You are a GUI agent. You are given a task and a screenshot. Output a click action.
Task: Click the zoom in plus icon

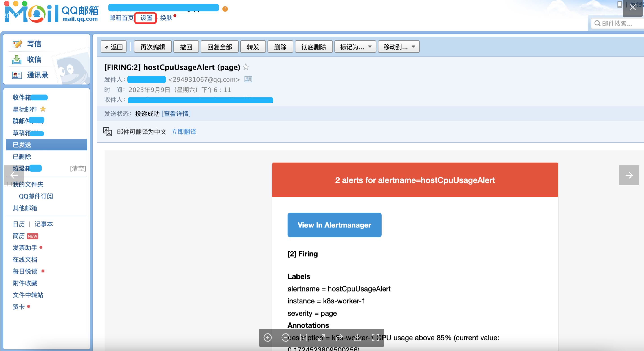click(x=268, y=338)
